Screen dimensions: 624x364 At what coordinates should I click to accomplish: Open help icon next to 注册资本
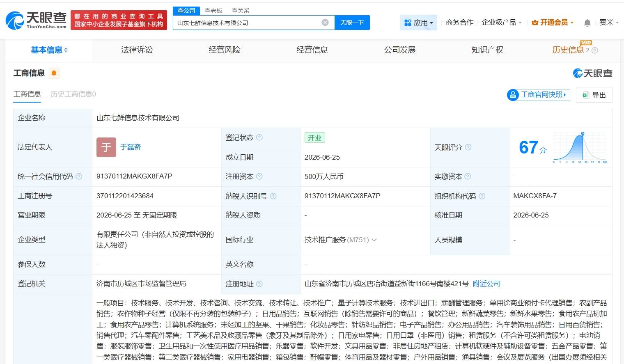tap(259, 176)
